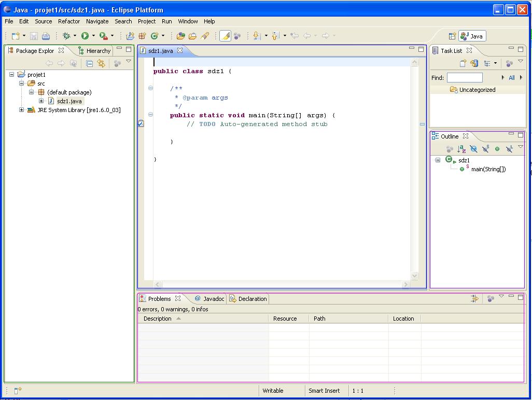The height and width of the screenshot is (400, 532).
Task: Open the Source menu
Action: click(x=44, y=21)
